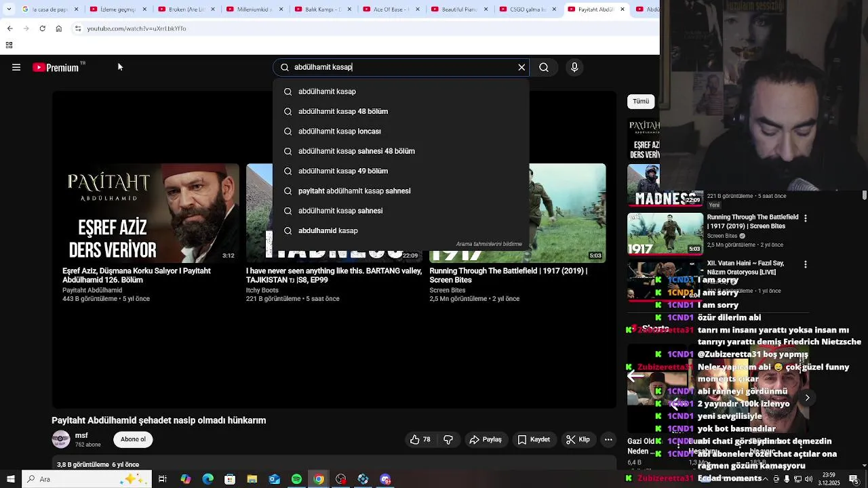The width and height of the screenshot is (868, 488).
Task: Click the address bar URL
Action: click(x=136, y=28)
